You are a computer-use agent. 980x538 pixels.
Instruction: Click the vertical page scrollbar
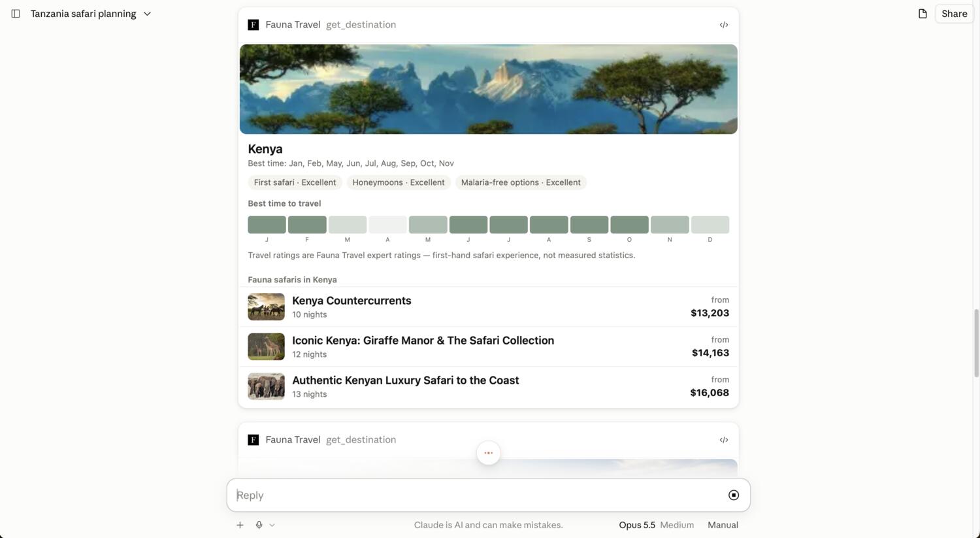tap(977, 343)
